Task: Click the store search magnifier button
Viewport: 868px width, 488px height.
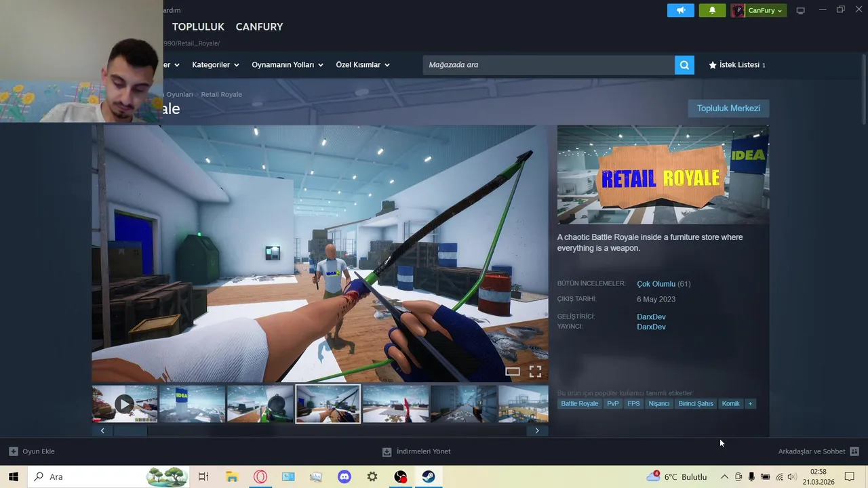Action: 684,65
